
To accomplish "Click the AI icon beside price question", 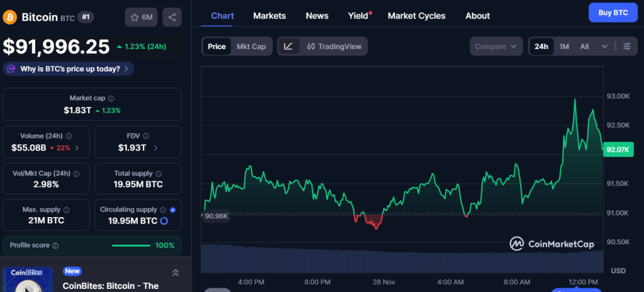I will tap(11, 69).
